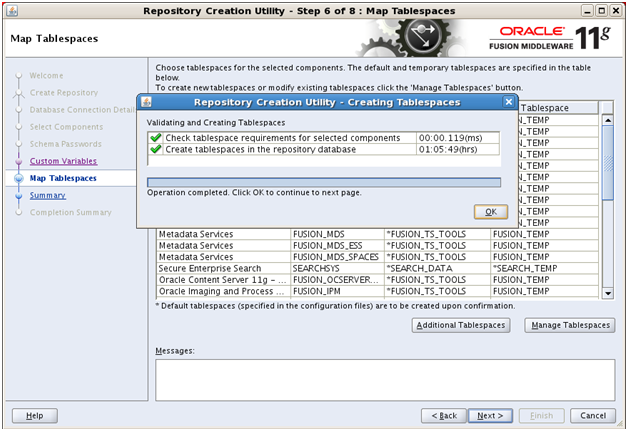Open the Custom Variables step link
Image resolution: width=628 pixels, height=431 pixels.
tap(63, 161)
